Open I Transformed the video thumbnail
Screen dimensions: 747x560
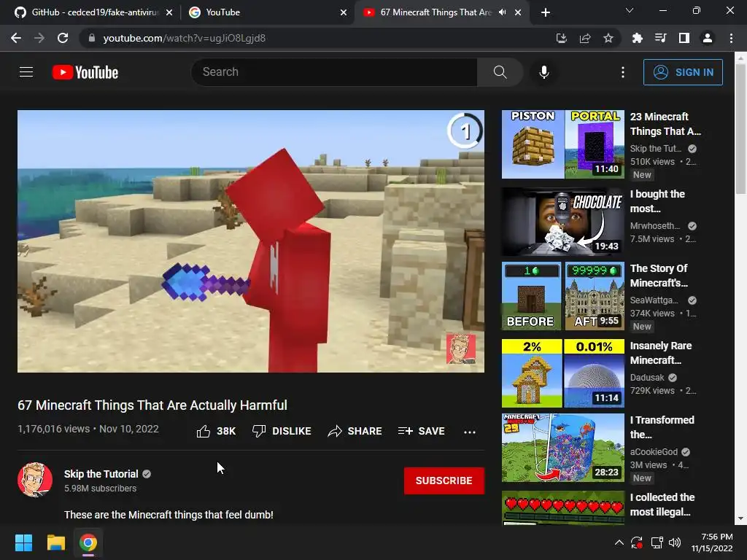(562, 448)
